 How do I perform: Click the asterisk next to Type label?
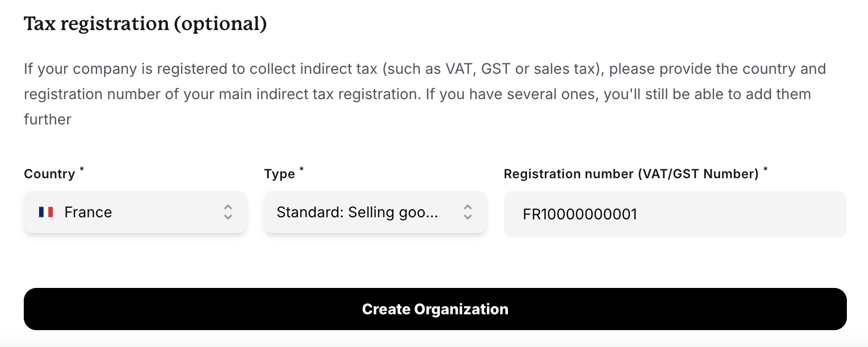301,169
